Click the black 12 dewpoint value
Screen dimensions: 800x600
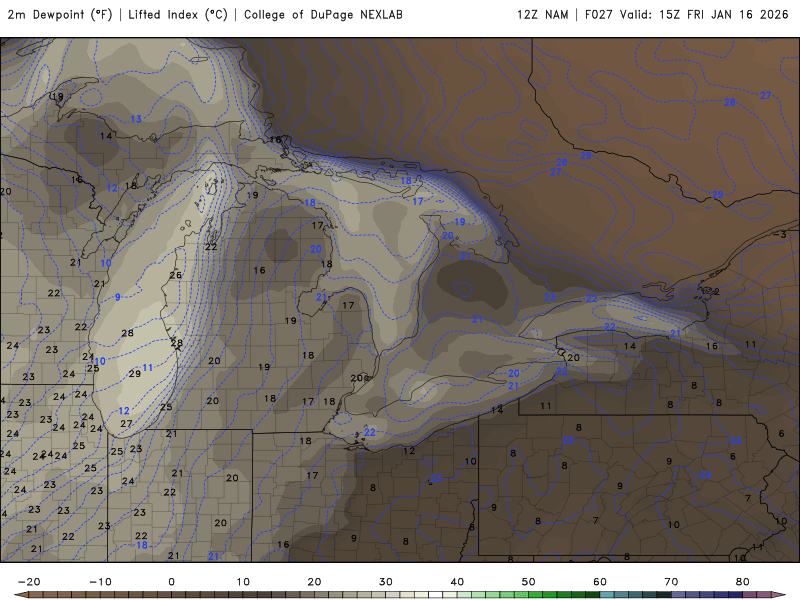click(409, 451)
